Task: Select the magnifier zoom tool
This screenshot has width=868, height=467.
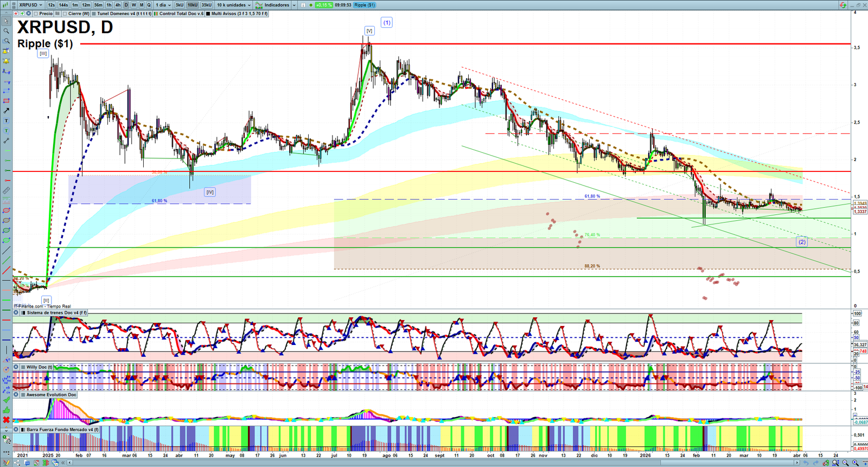Action: click(x=6, y=31)
